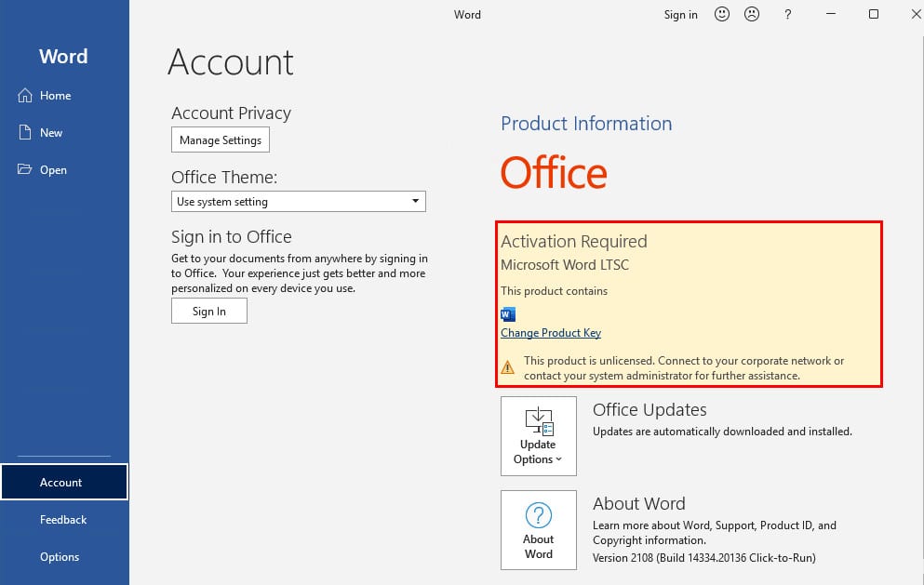Click the 'Account Privacy' heading

tap(231, 113)
